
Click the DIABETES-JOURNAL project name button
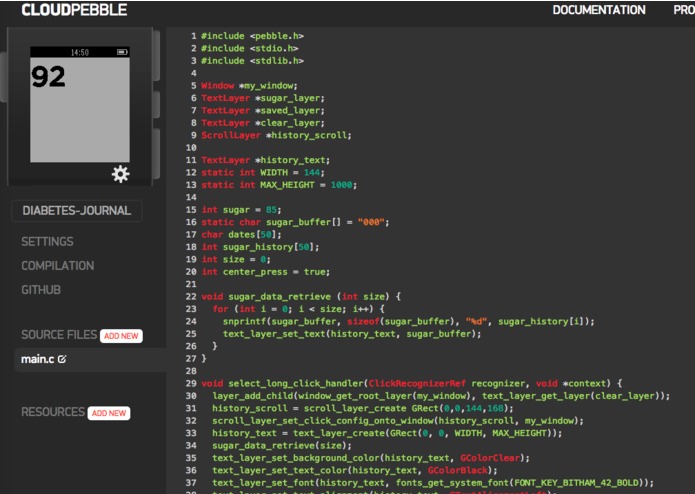pyautogui.click(x=77, y=210)
